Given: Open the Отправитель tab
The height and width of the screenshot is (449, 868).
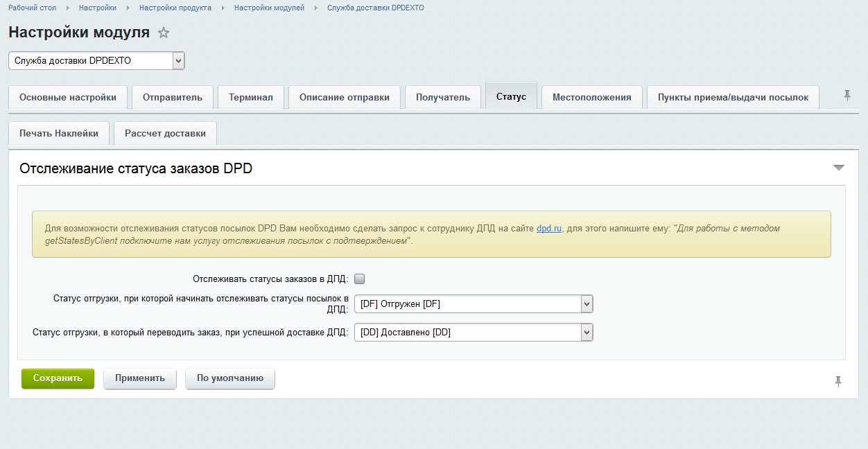Looking at the screenshot, I should click(x=173, y=97).
